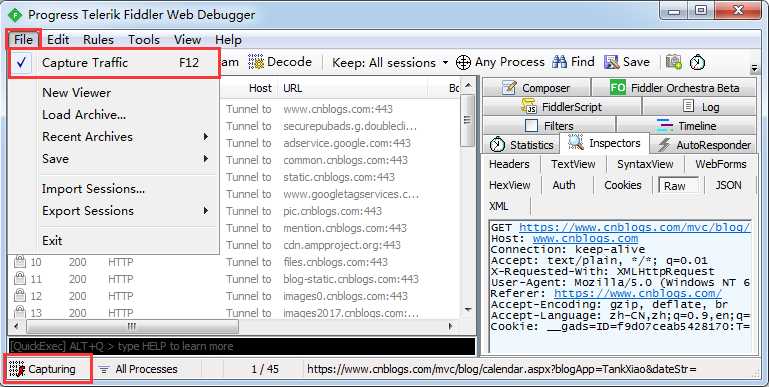The width and height of the screenshot is (769, 387).
Task: Open the Composer tab
Action: pyautogui.click(x=537, y=88)
